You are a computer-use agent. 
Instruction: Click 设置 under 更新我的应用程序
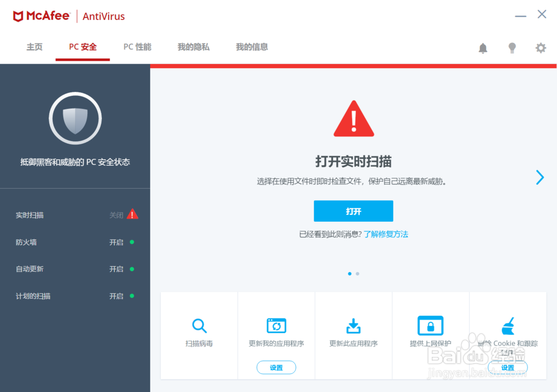[x=276, y=367]
